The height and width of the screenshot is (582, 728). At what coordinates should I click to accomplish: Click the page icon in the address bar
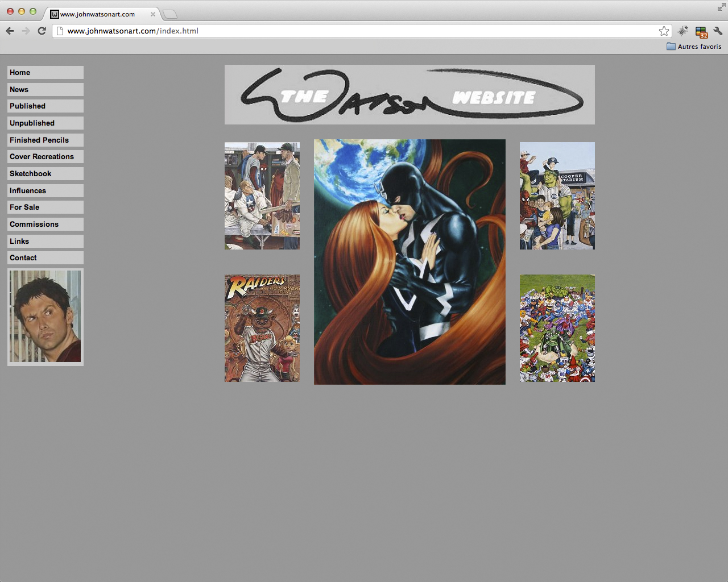point(60,31)
